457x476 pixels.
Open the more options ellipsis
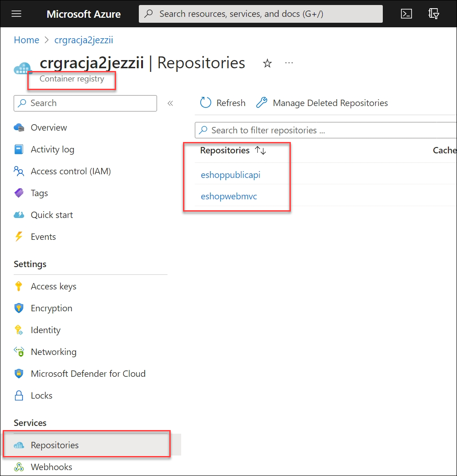[289, 63]
